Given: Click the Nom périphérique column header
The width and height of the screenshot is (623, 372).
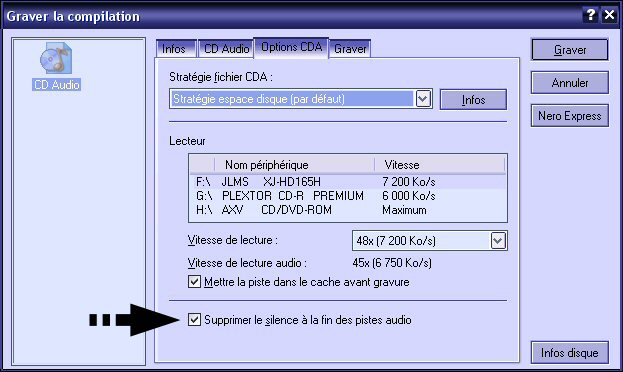Looking at the screenshot, I should pyautogui.click(x=294, y=165).
